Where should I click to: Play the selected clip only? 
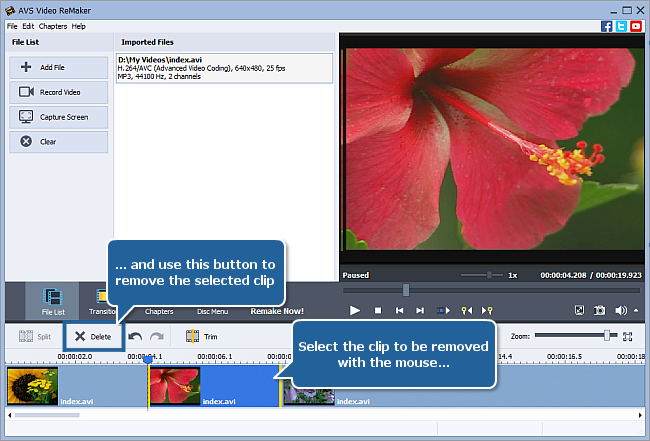pos(443,310)
